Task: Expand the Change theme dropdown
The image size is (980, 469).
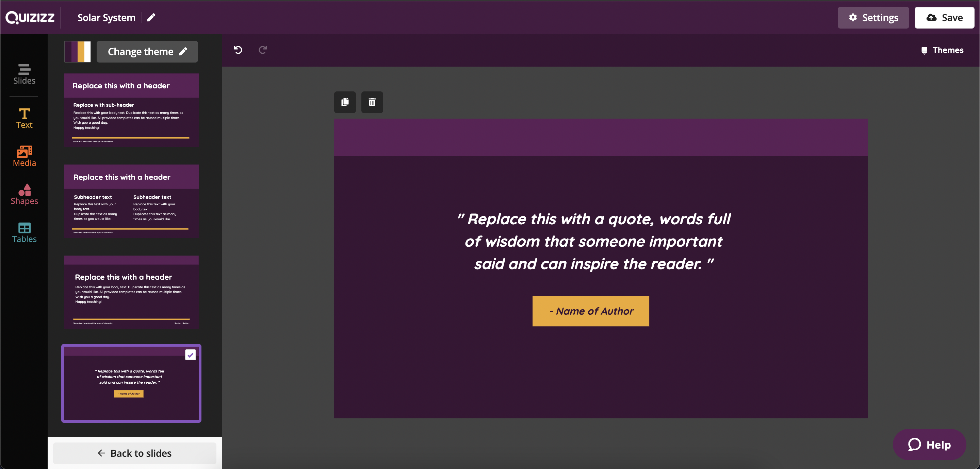Action: pyautogui.click(x=146, y=51)
